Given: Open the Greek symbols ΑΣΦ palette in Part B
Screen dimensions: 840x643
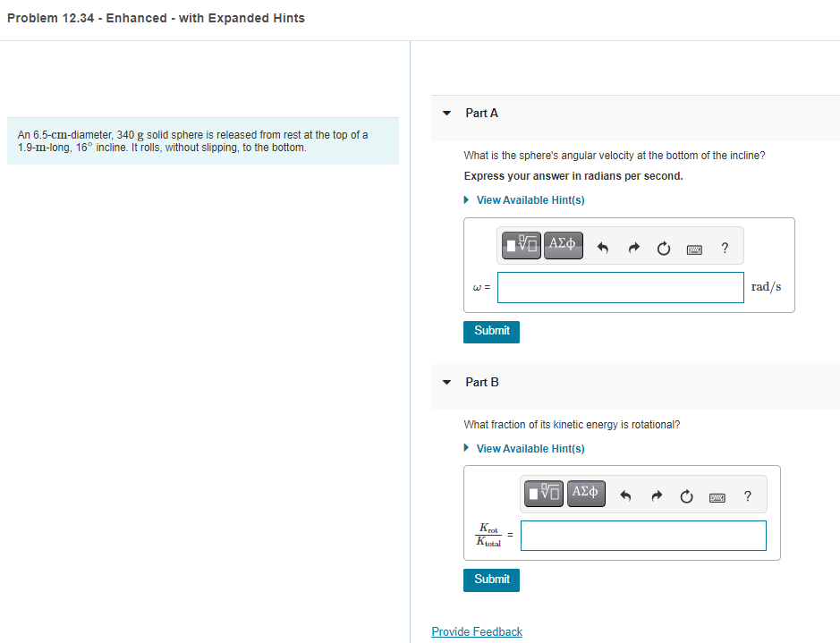Looking at the screenshot, I should (x=585, y=493).
